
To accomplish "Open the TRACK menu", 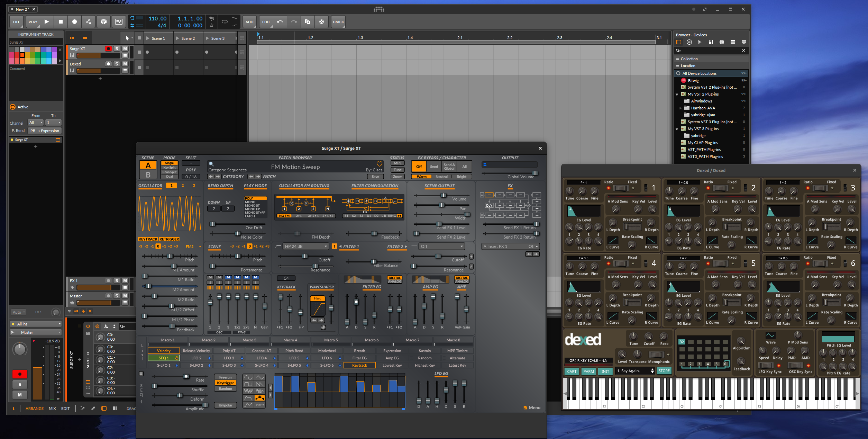I will pos(338,22).
